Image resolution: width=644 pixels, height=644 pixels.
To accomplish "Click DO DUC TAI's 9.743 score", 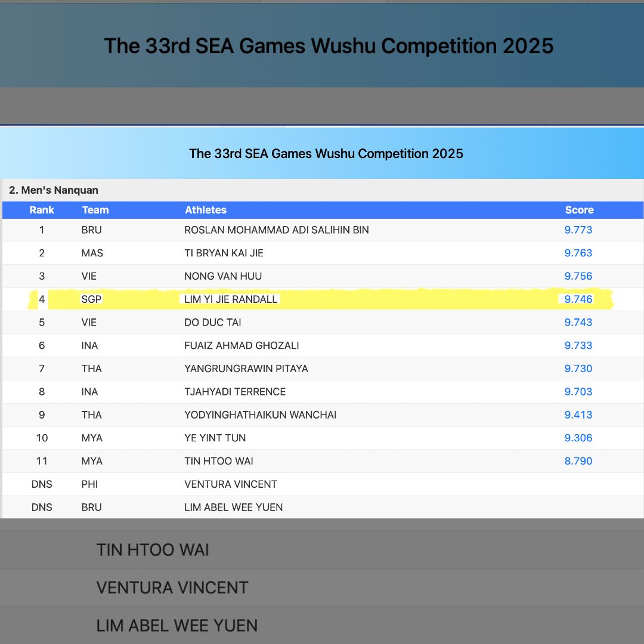I will coord(578,322).
